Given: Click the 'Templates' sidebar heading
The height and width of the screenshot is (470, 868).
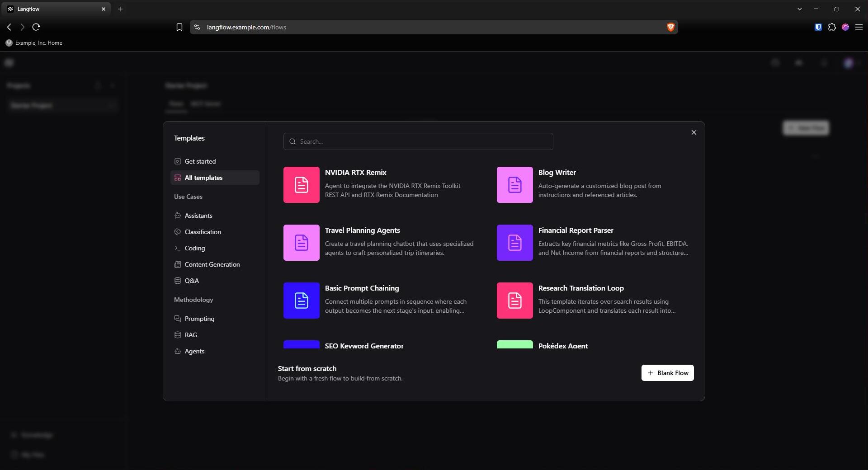Looking at the screenshot, I should [x=189, y=138].
